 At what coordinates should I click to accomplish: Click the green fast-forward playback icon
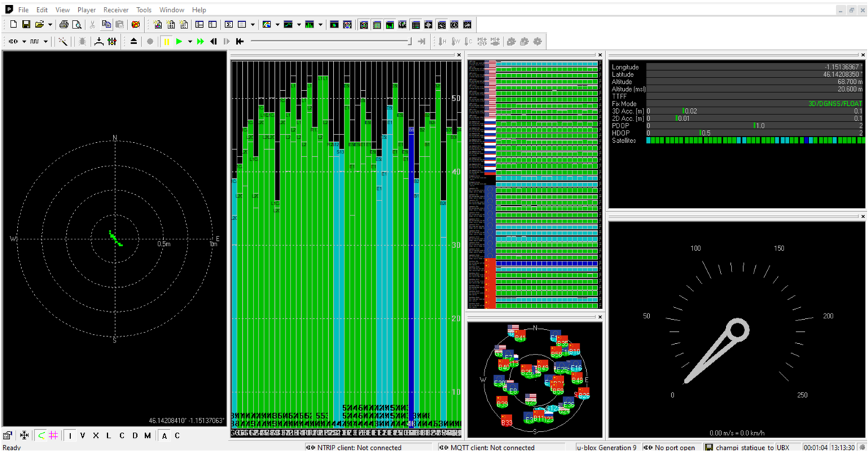click(x=201, y=42)
